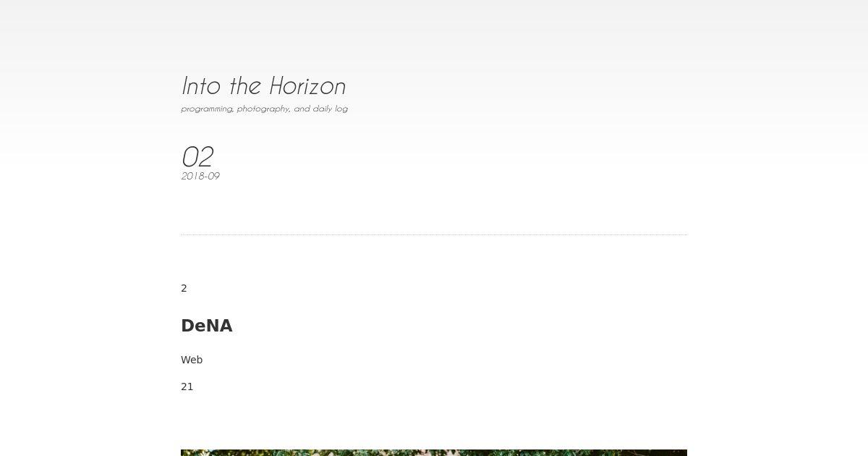868x456 pixels.
Task: Click the digit 0 in the 02 date
Action: [x=190, y=157]
